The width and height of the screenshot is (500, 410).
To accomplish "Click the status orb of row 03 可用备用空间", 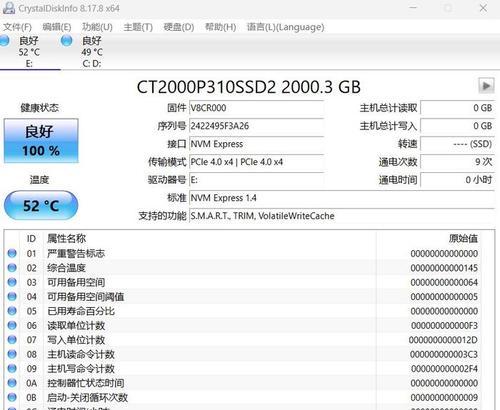I will [12, 282].
